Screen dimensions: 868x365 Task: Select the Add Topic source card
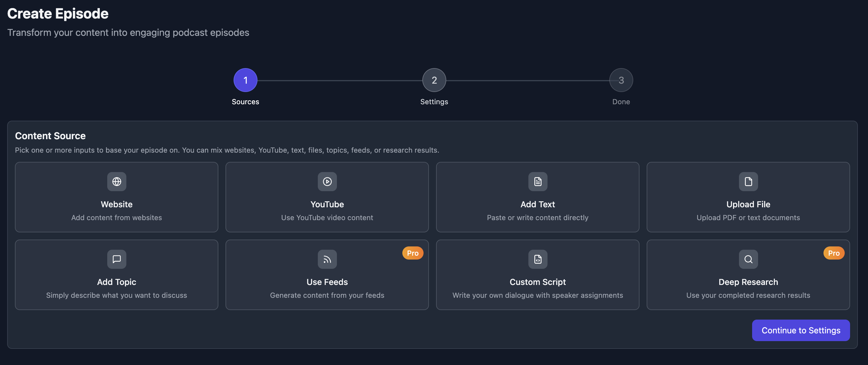(x=116, y=275)
